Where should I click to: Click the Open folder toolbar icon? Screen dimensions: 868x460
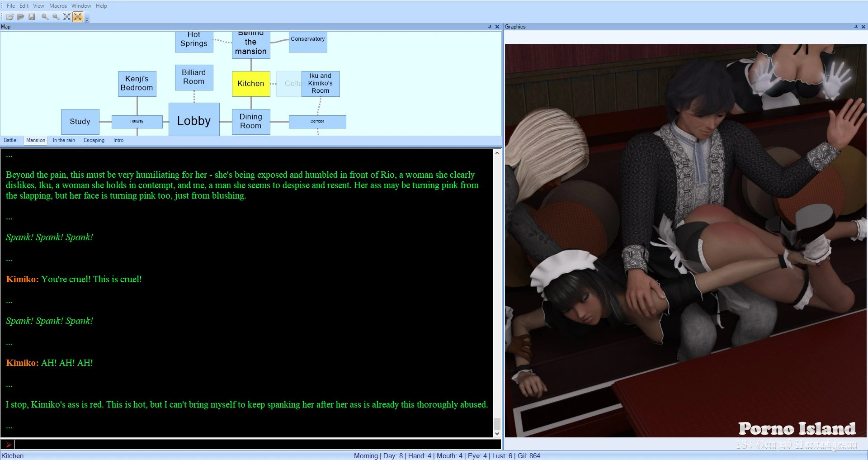point(21,17)
